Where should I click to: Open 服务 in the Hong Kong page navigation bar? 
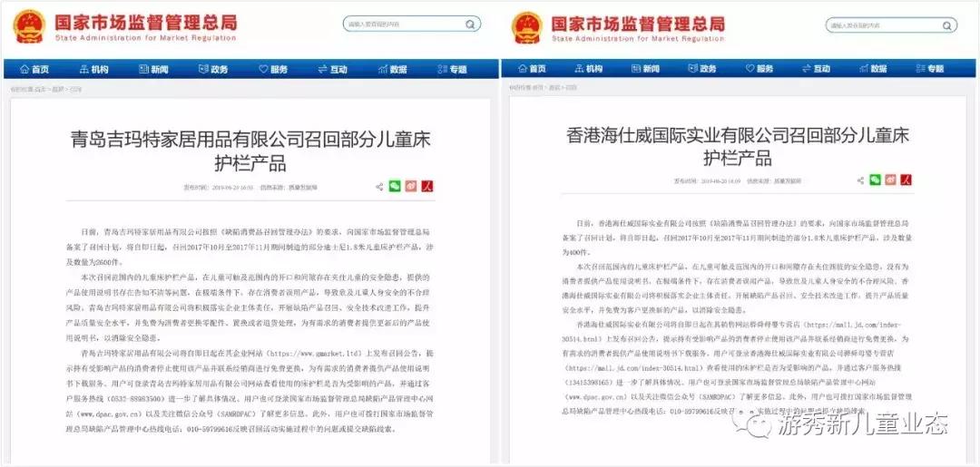pyautogui.click(x=760, y=69)
